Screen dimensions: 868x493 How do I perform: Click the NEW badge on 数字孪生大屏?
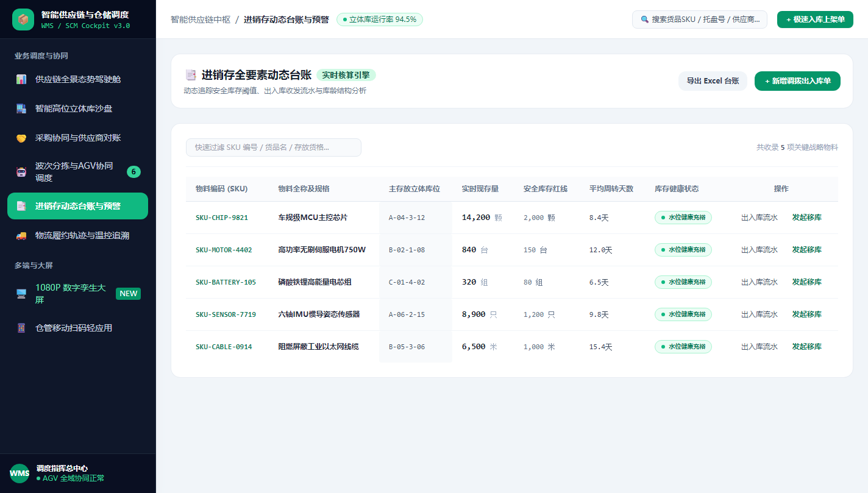point(129,294)
